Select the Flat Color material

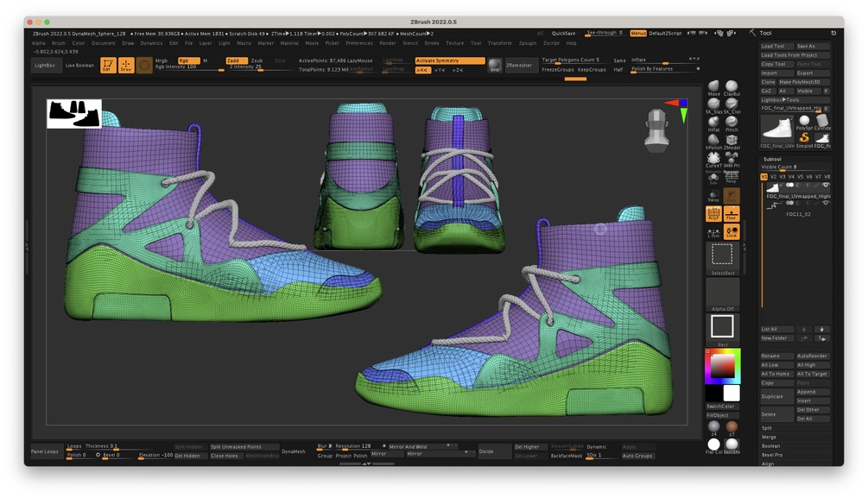click(713, 445)
